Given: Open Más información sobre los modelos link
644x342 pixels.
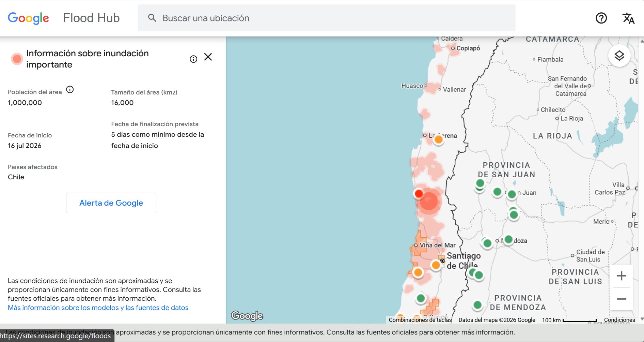Looking at the screenshot, I should click(98, 308).
